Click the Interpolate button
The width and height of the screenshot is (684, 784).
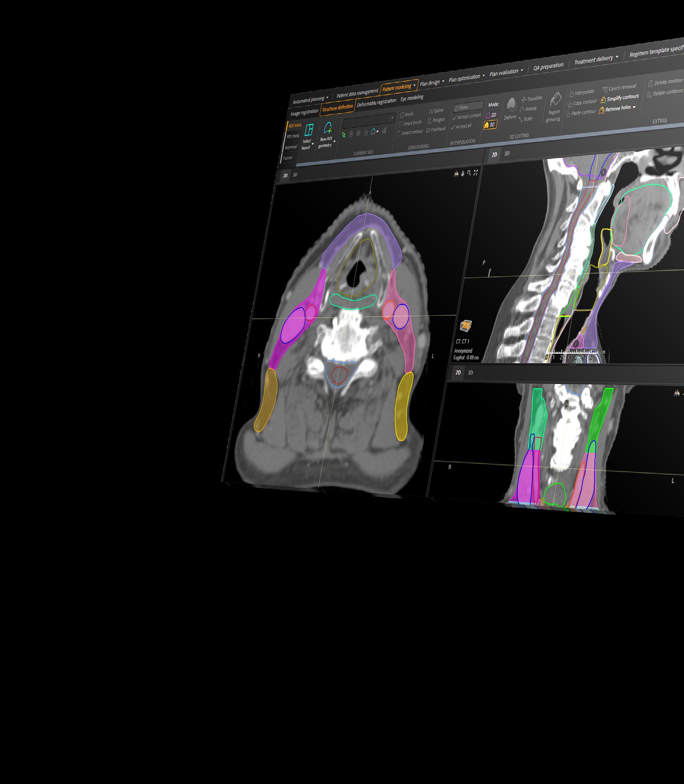click(x=582, y=92)
